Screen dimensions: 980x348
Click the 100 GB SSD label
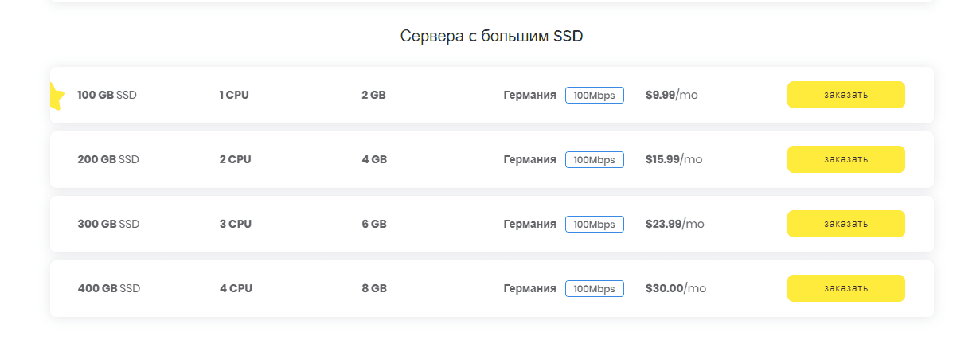point(107,96)
